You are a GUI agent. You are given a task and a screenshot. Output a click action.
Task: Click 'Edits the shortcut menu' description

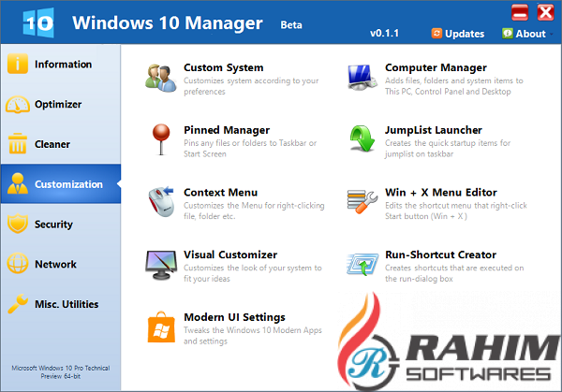(456, 211)
